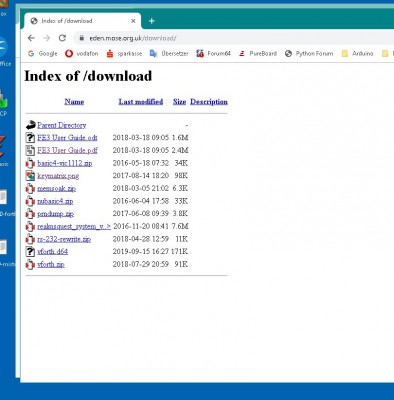Viewport: 394px width, 400px height.
Task: Click the padlock site info icon
Action: 82,38
